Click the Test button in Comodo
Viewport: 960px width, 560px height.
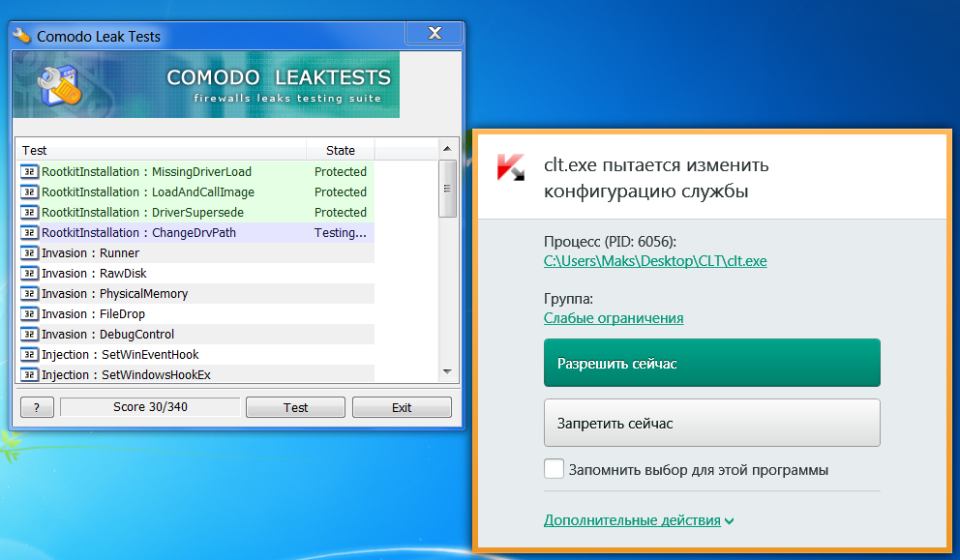296,407
